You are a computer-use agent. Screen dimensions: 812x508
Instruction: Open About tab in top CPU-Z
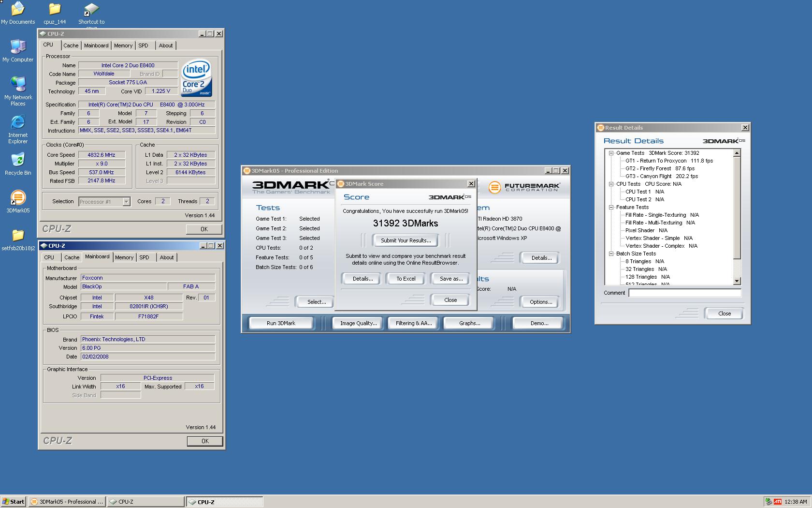166,45
